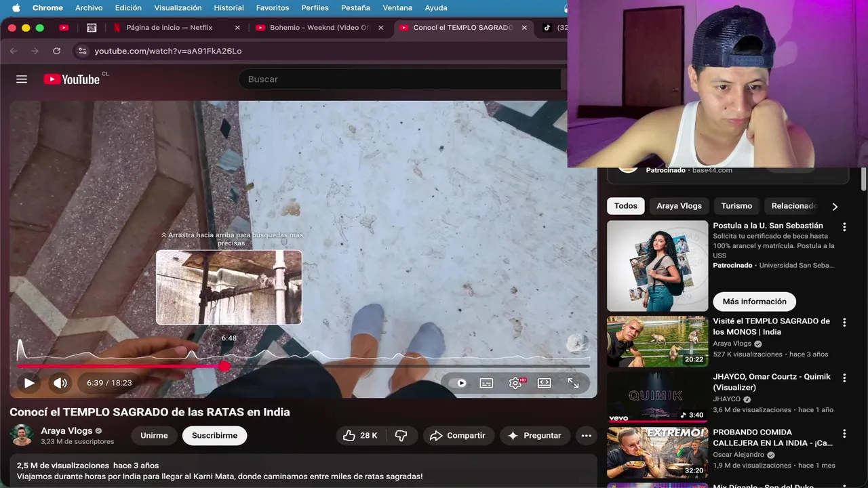This screenshot has width=868, height=488.
Task: Go forward with browser forward arrow
Action: 35,51
